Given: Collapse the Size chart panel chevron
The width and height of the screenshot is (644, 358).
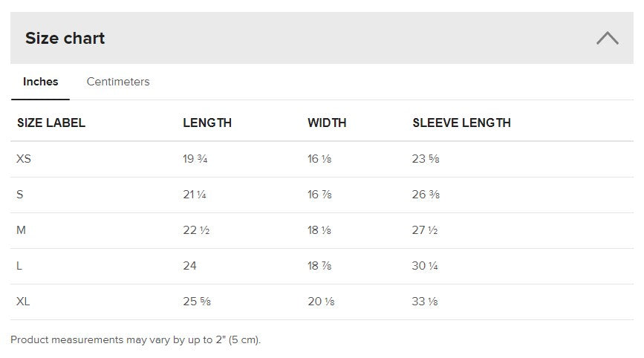Looking at the screenshot, I should [607, 38].
